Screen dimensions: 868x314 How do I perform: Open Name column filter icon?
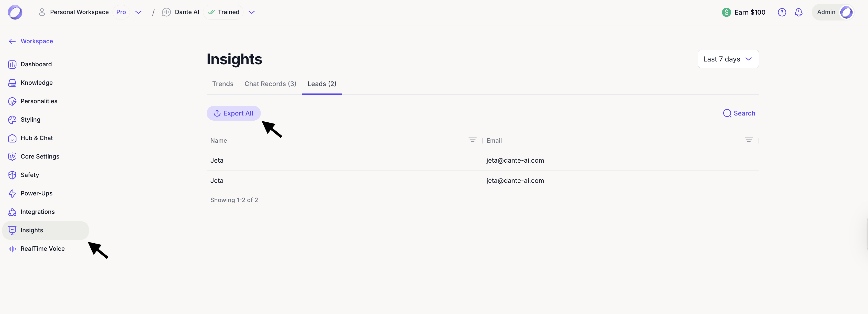(472, 140)
